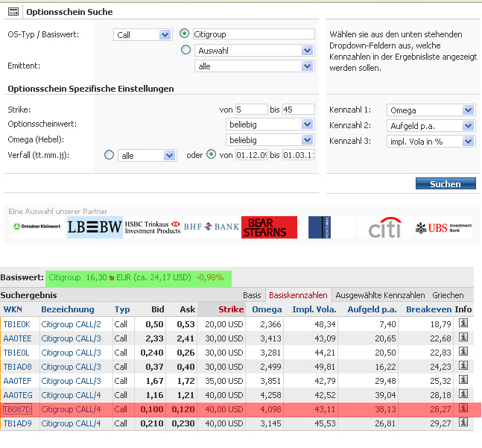Open the TB1E0L WKN link
This screenshot has height=448, width=482.
click(x=16, y=352)
